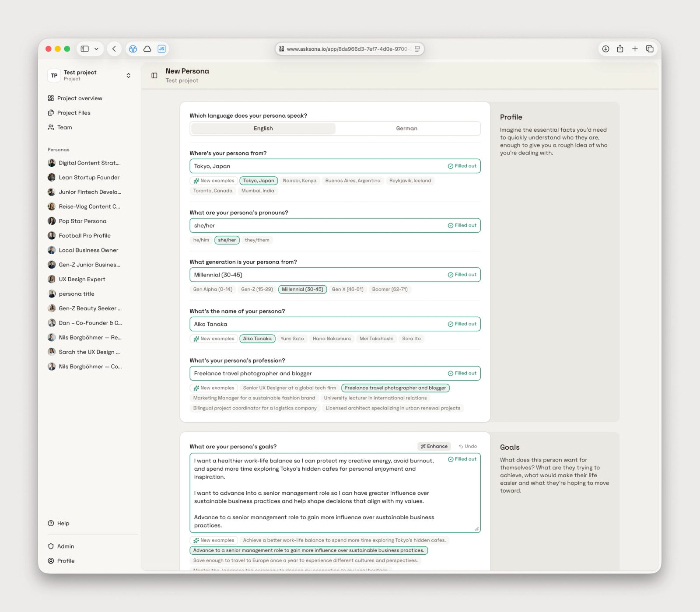Click the Where's your persona from field

pos(335,166)
